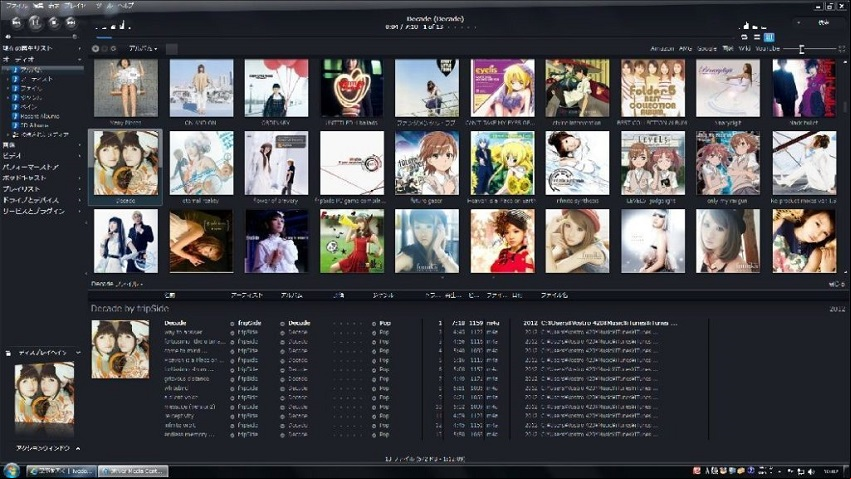Open the eternal reality album cover
The height and width of the screenshot is (479, 851).
(201, 163)
